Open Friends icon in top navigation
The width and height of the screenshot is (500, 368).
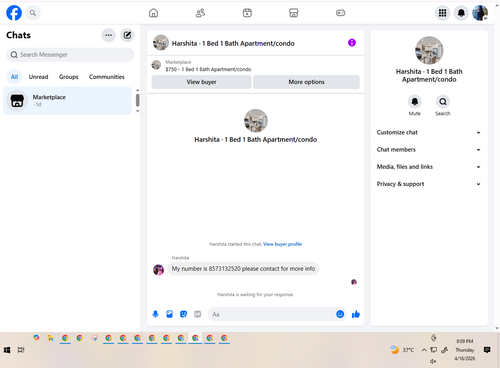click(x=200, y=13)
